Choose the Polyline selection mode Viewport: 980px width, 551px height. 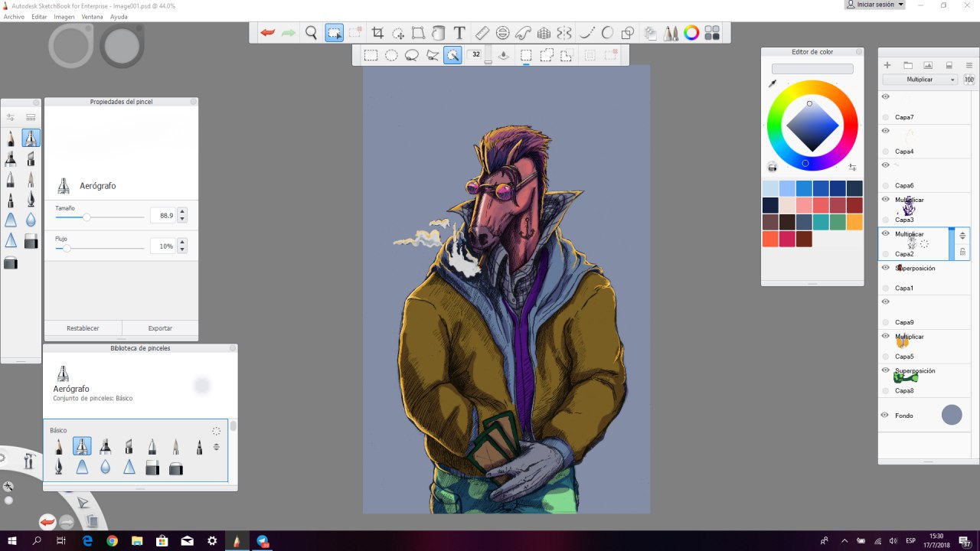point(433,55)
